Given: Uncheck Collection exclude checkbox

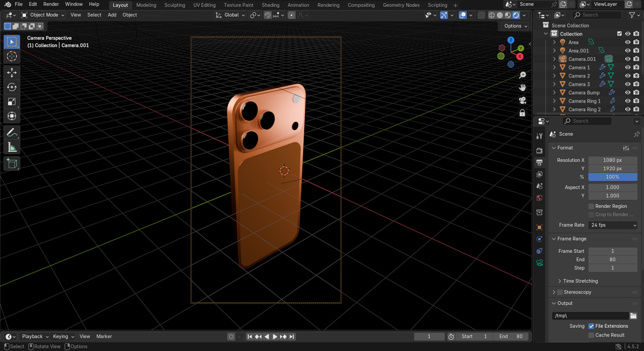Looking at the screenshot, I should pyautogui.click(x=619, y=34).
